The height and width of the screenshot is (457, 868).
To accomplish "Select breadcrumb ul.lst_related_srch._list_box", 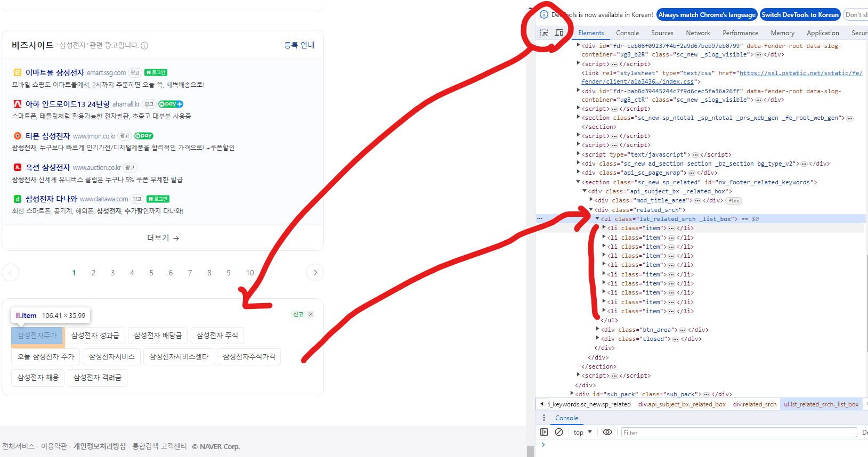I will click(821, 404).
